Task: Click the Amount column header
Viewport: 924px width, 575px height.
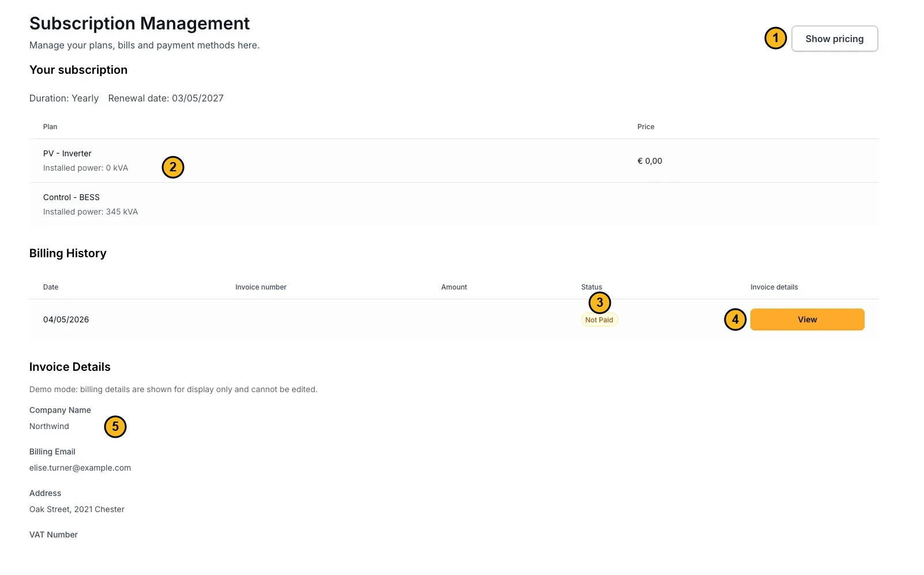Action: 454,287
